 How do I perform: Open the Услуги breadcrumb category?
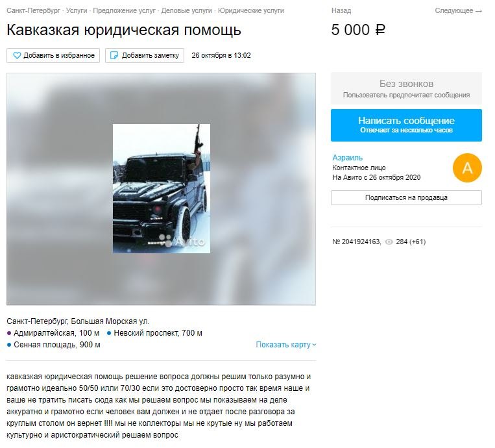77,11
